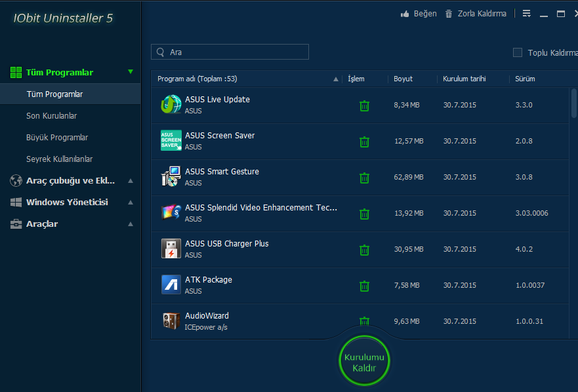Sort by Boyut column header
Screen dimensions: 578x392
click(403, 79)
